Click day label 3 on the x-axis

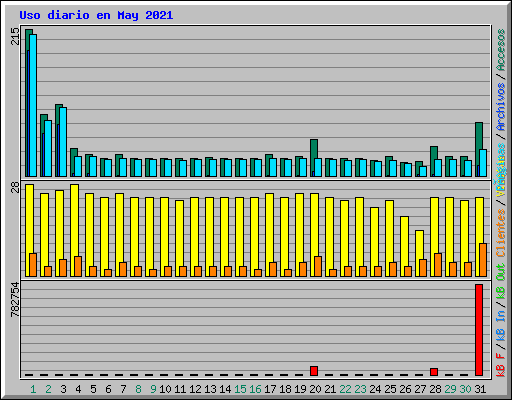[x=63, y=389]
